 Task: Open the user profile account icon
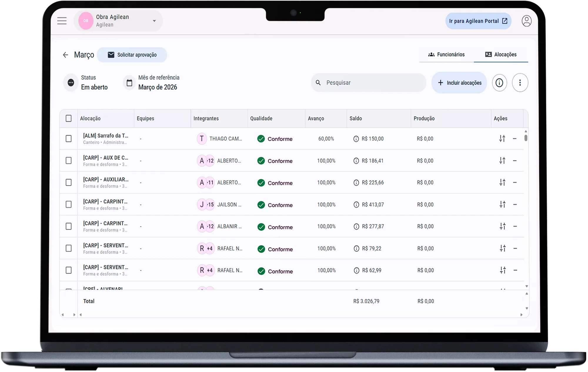point(527,21)
